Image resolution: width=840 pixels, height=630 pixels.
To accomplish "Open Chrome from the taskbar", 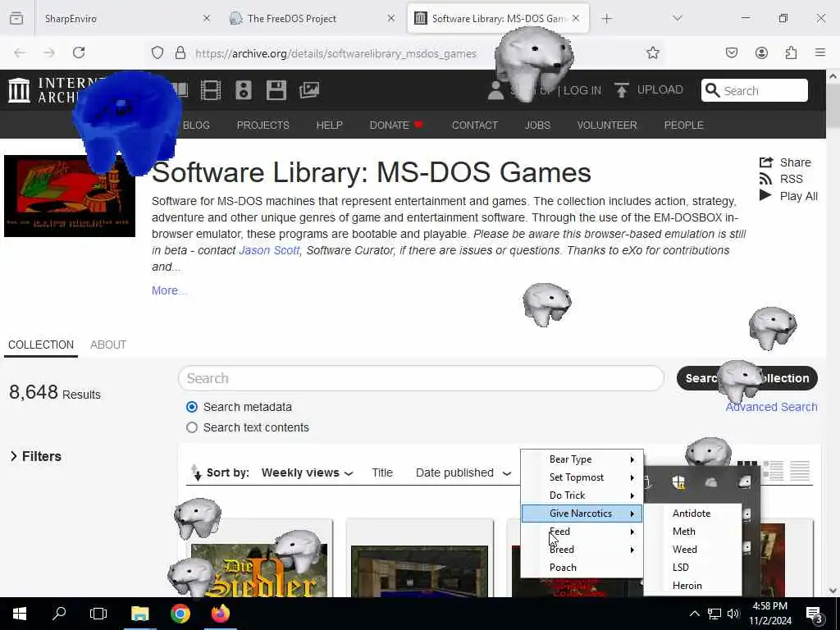I will pos(180,614).
